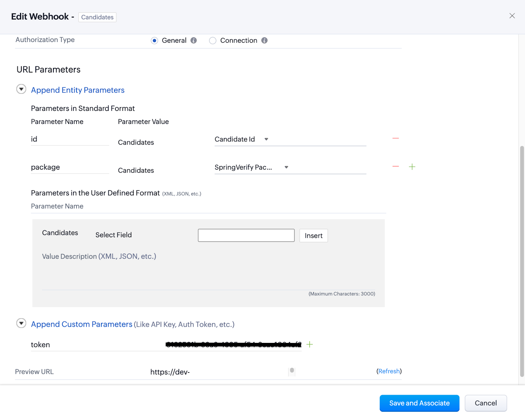The image size is (525, 420).
Task: Edit the id parameter name field
Action: (x=70, y=139)
